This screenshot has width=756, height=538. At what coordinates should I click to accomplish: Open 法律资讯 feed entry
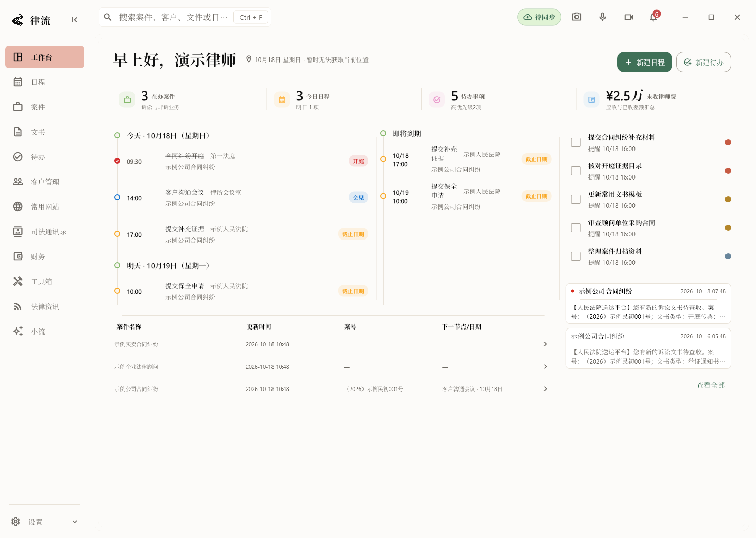pos(45,306)
